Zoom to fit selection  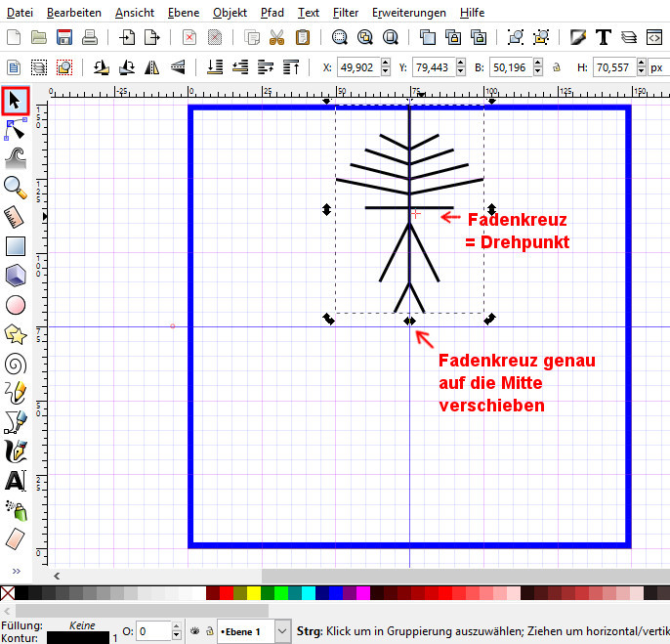click(340, 37)
